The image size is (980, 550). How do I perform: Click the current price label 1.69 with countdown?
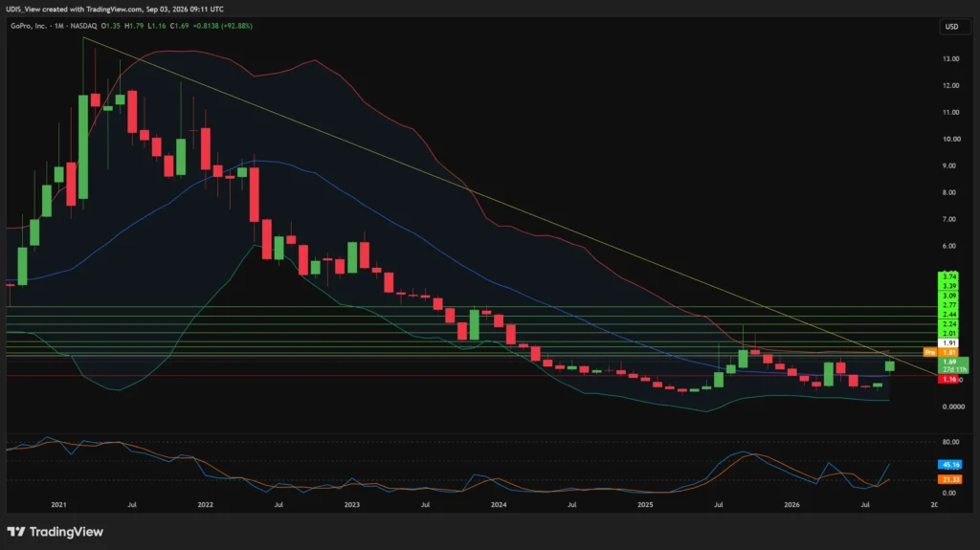coord(954,365)
